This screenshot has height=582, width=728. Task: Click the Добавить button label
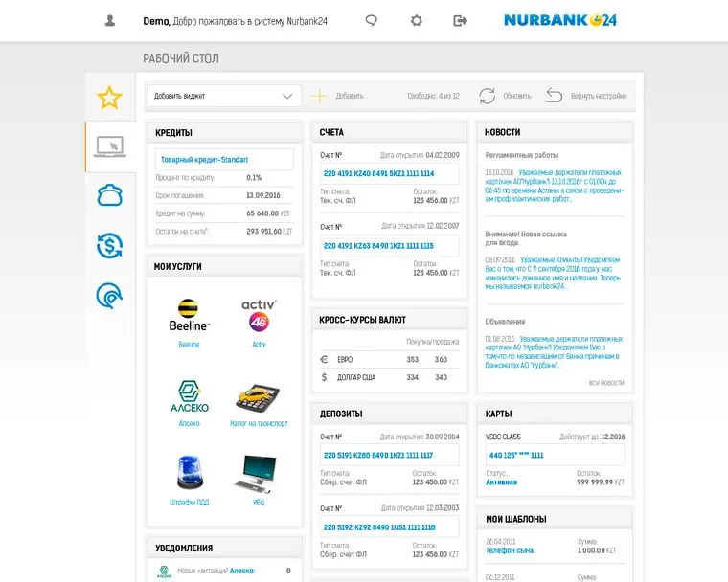tap(350, 96)
